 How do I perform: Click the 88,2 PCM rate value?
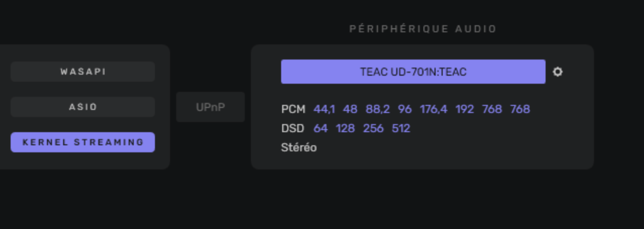tap(378, 109)
